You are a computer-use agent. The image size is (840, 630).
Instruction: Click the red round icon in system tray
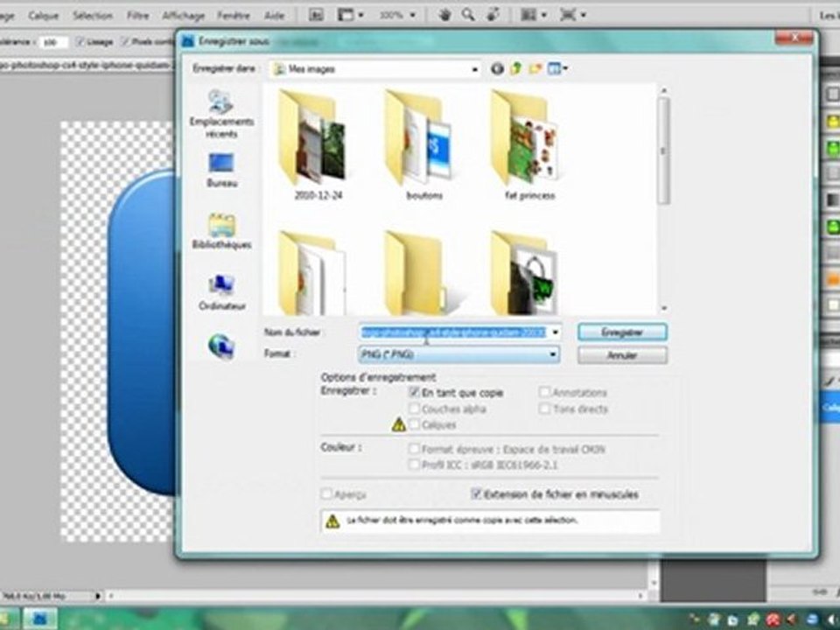pyautogui.click(x=772, y=619)
